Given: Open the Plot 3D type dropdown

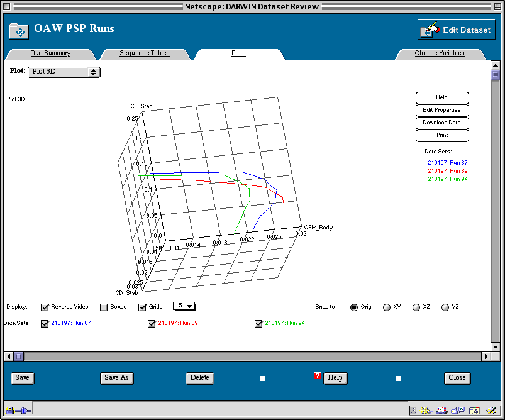Looking at the screenshot, I should [x=64, y=72].
